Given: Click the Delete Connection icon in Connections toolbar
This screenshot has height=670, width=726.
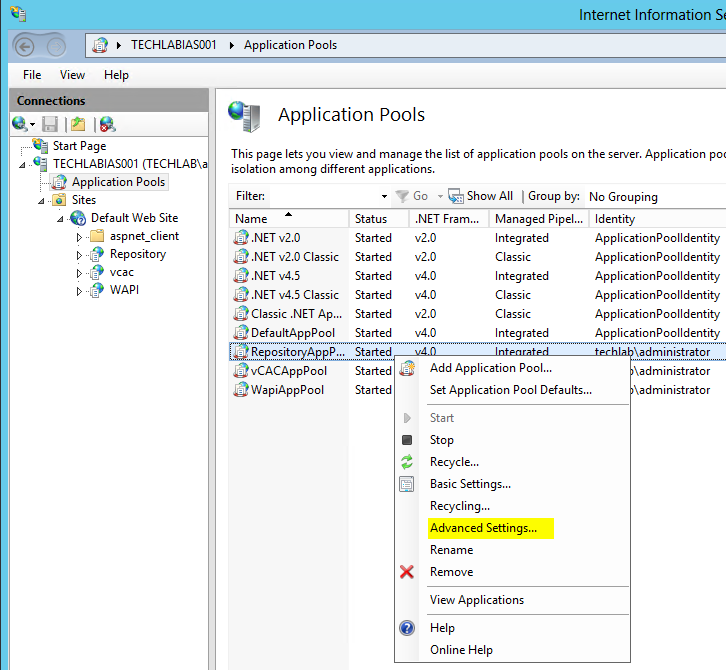Looking at the screenshot, I should [107, 124].
